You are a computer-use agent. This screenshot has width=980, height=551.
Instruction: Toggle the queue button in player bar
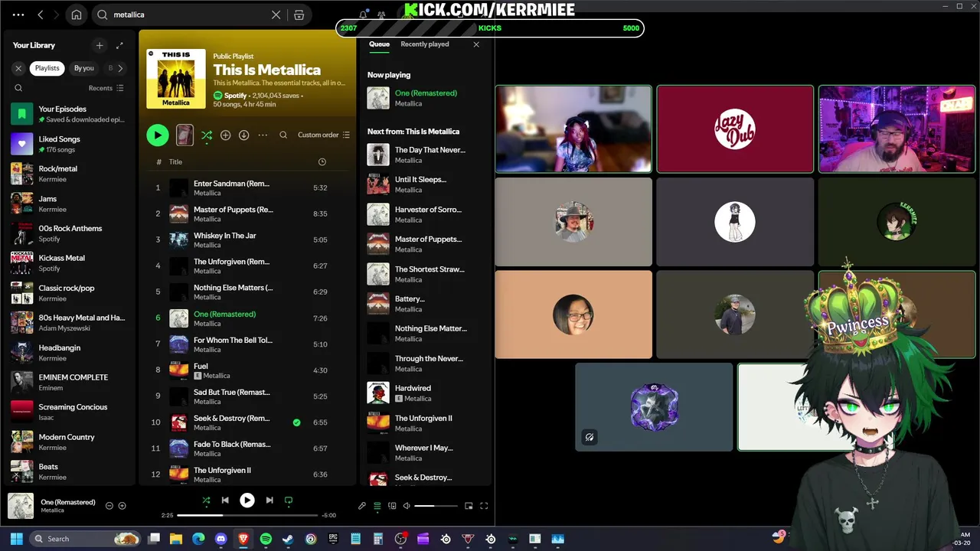[377, 506]
